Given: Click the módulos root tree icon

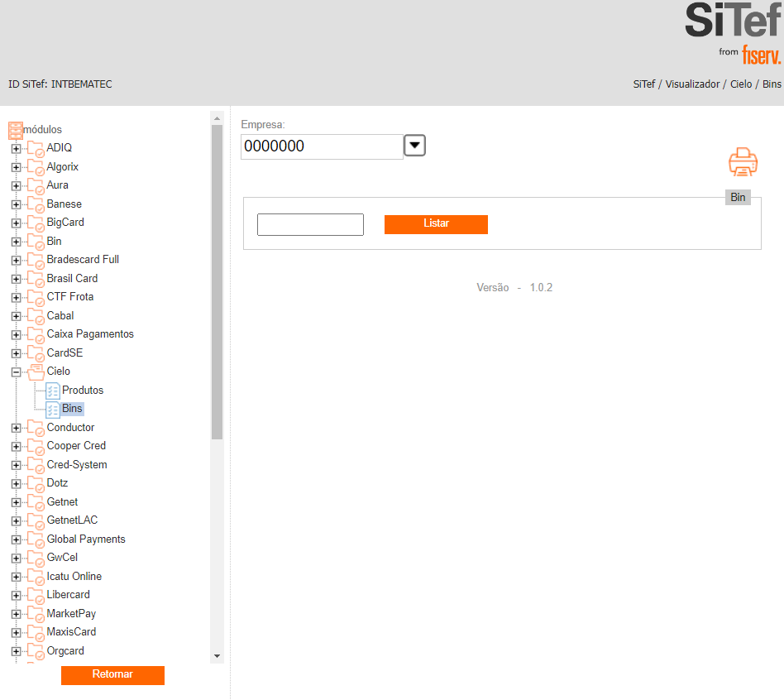Looking at the screenshot, I should pos(16,131).
